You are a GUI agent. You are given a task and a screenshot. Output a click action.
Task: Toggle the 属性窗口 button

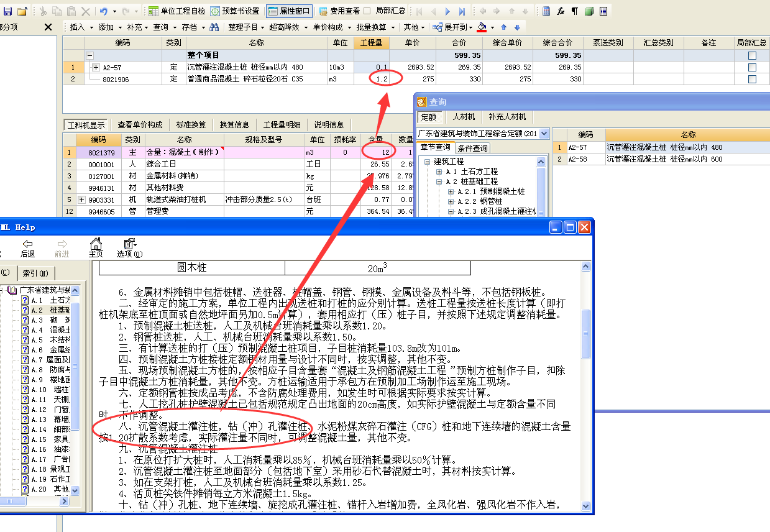289,11
